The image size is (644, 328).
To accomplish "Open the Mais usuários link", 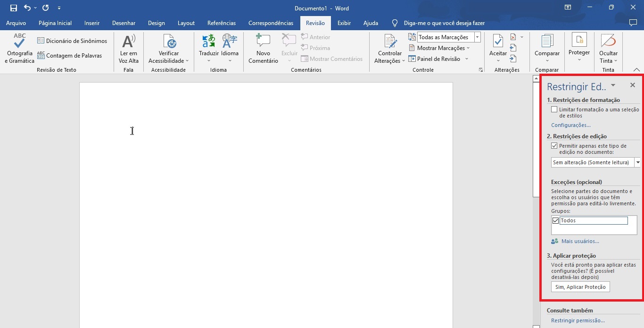I will tap(580, 241).
